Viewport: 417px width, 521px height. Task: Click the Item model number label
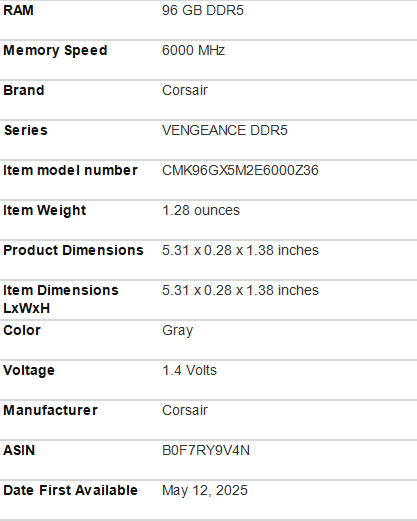70,170
